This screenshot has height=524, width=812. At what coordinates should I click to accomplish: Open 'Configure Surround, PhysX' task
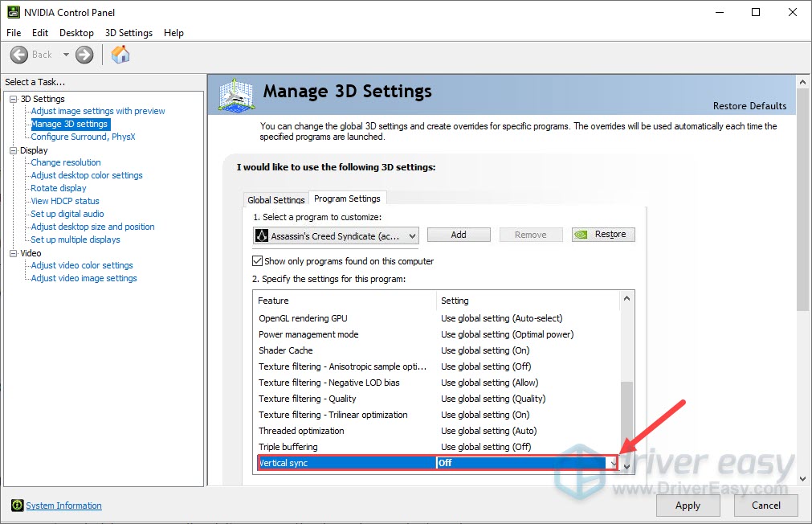83,137
